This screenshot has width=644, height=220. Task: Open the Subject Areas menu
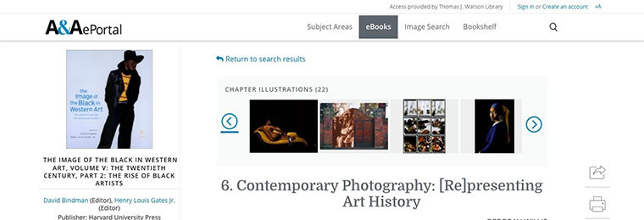(330, 27)
